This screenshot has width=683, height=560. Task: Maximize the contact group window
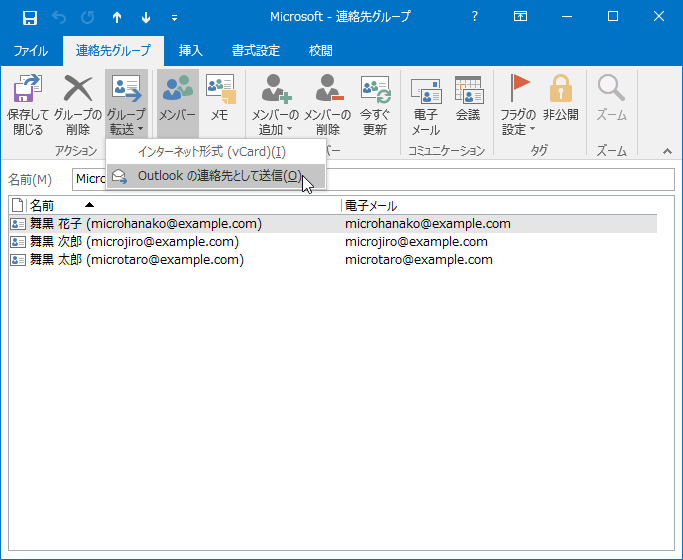[x=613, y=17]
